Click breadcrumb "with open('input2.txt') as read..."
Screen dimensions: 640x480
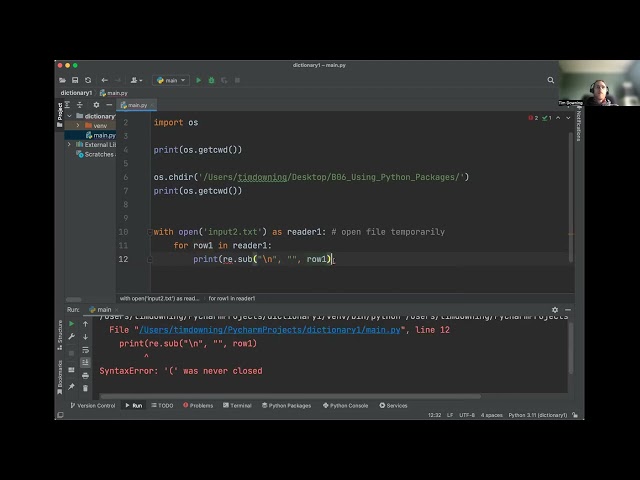tap(160, 299)
